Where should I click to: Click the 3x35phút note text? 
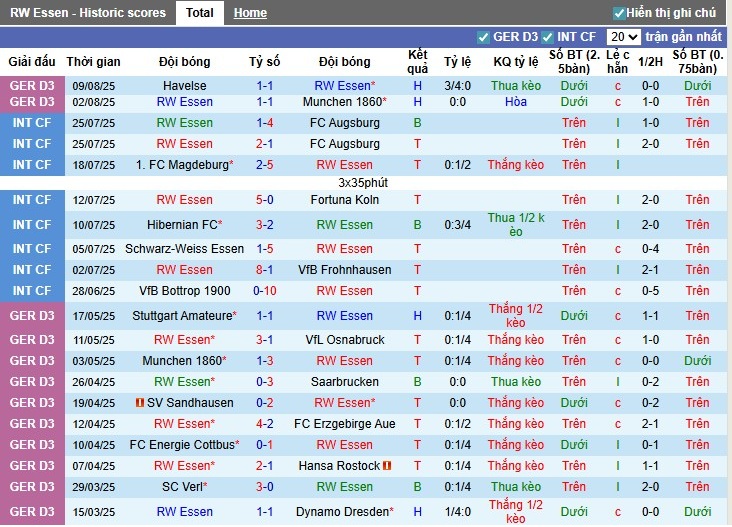click(363, 183)
